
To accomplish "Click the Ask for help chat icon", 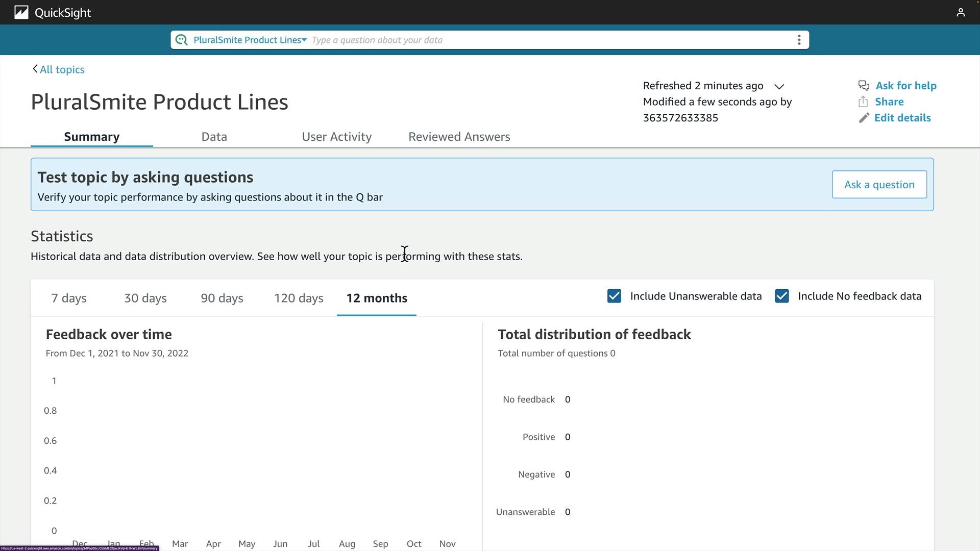I will (864, 86).
